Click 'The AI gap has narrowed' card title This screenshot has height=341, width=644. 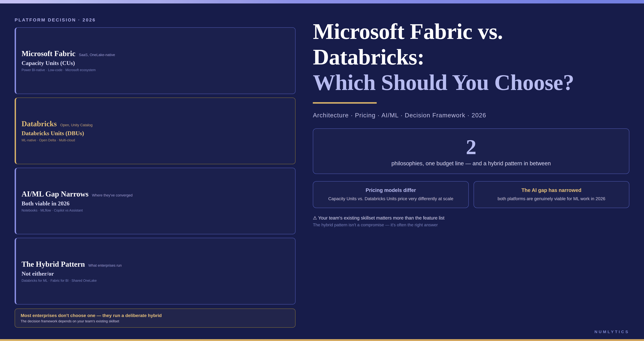pyautogui.click(x=551, y=190)
